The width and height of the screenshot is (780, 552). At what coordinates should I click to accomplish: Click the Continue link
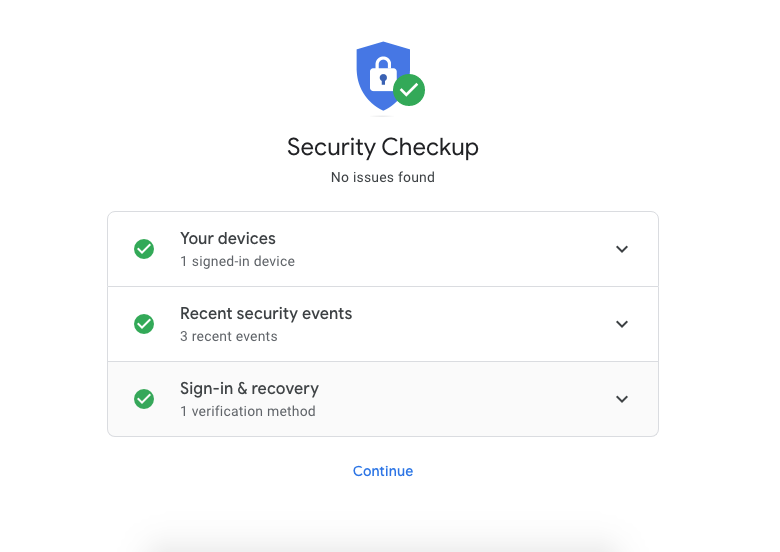[x=383, y=471]
